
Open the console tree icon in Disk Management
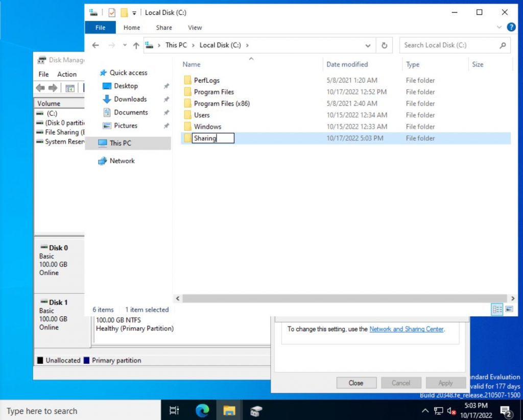pos(70,87)
